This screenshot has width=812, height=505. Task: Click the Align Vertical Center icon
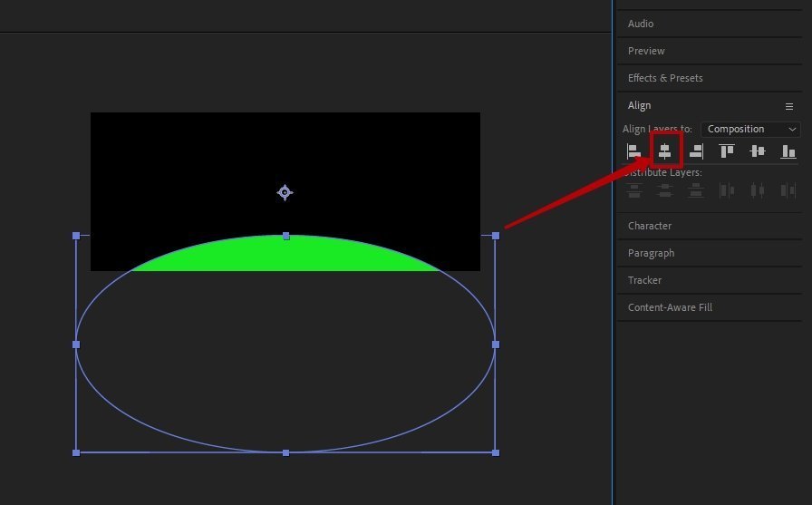(758, 151)
